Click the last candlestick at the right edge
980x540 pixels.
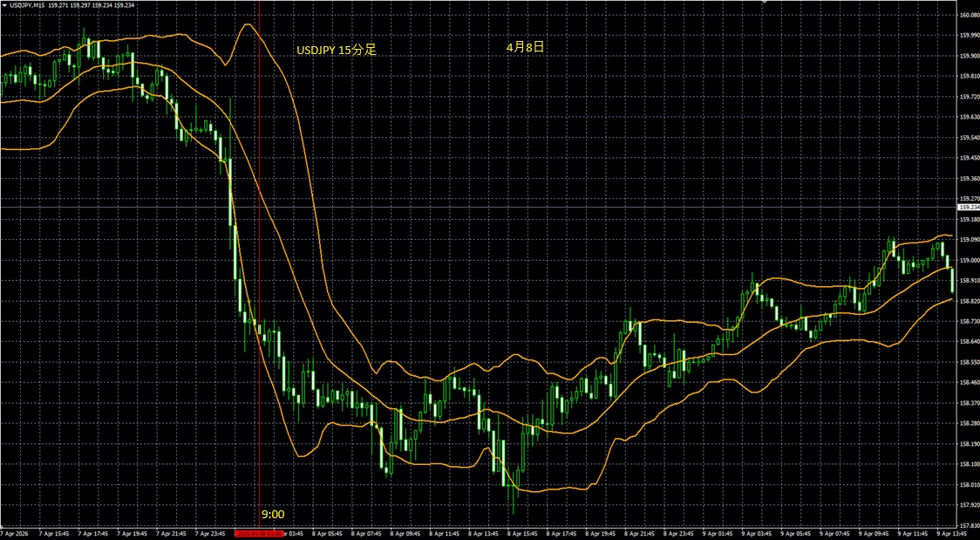coord(951,281)
